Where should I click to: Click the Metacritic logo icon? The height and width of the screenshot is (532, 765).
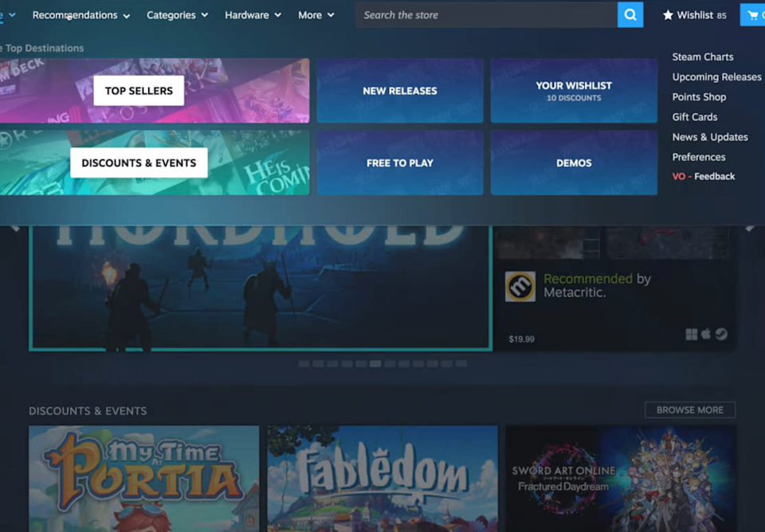coord(521,286)
